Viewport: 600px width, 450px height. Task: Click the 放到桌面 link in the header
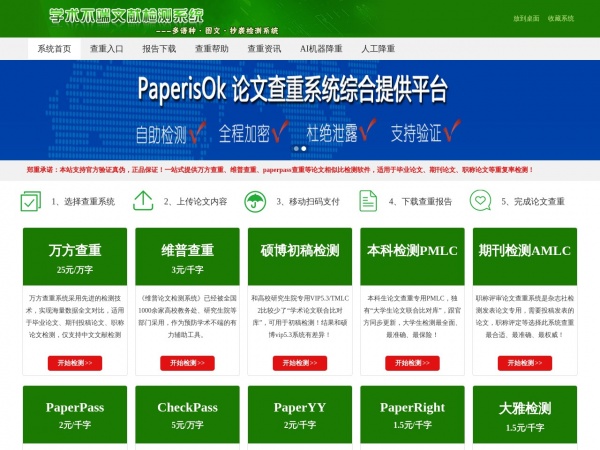[526, 18]
